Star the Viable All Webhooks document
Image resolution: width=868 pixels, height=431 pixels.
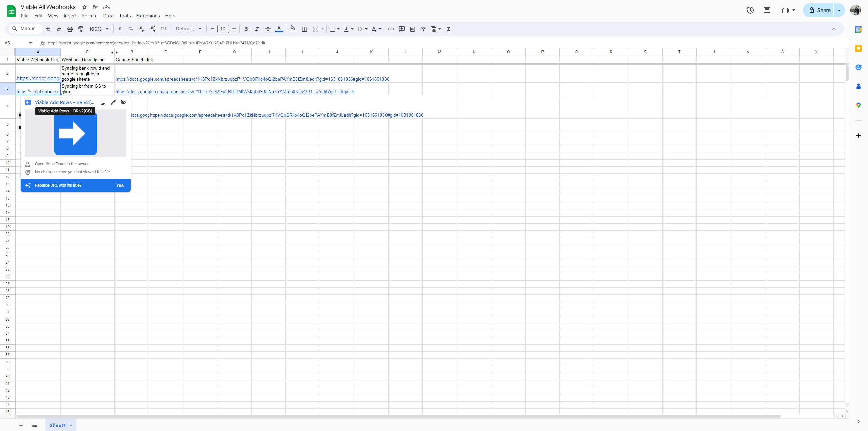click(x=85, y=7)
